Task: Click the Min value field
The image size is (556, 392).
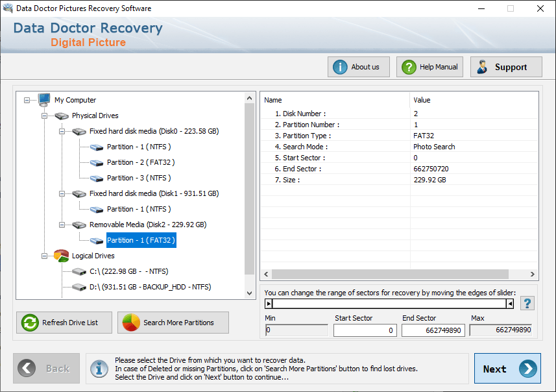Action: coord(296,330)
